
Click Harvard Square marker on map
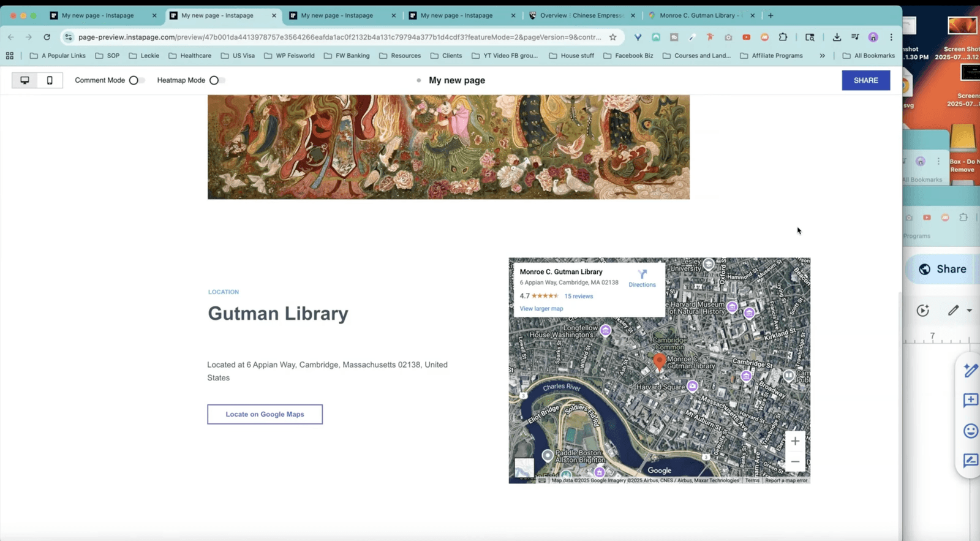(692, 386)
